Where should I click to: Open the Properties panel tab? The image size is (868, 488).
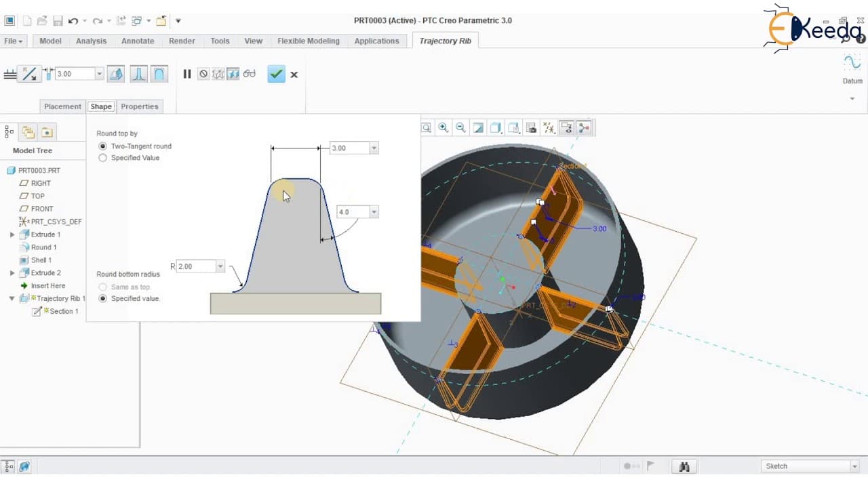[140, 106]
